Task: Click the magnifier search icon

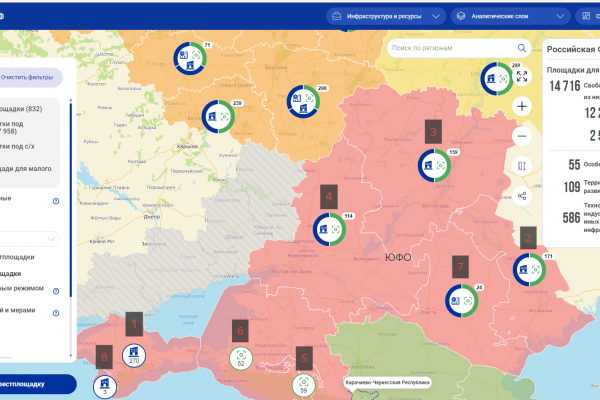Action: click(522, 48)
